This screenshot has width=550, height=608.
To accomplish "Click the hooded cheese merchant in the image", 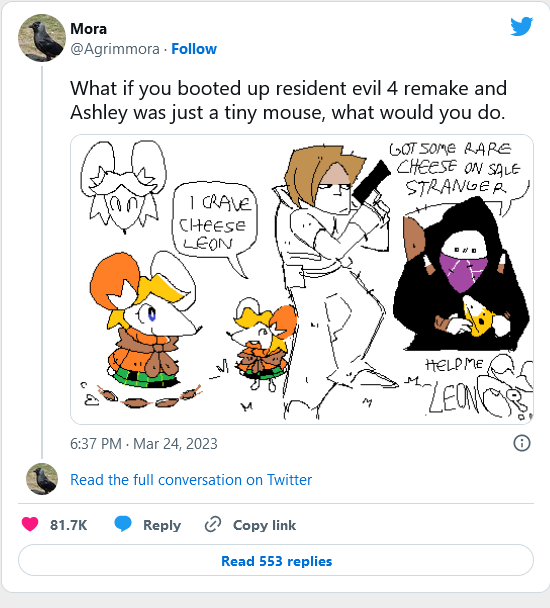I will (462, 277).
